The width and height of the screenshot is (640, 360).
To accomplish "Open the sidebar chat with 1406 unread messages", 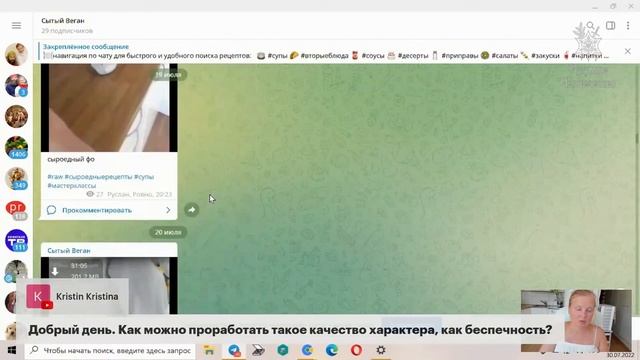I will click(x=16, y=147).
